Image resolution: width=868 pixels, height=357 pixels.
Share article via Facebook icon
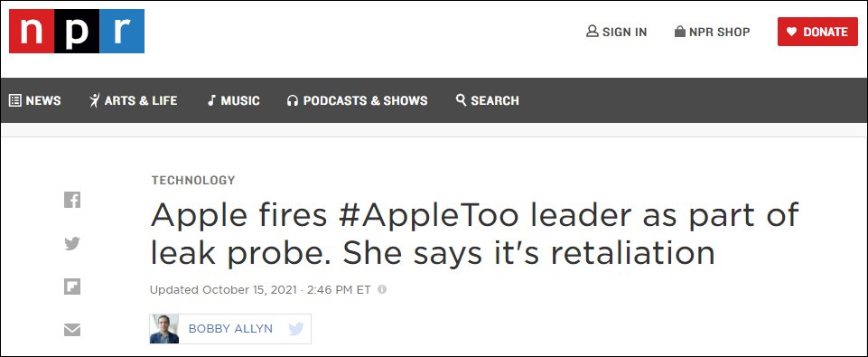pyautogui.click(x=72, y=200)
